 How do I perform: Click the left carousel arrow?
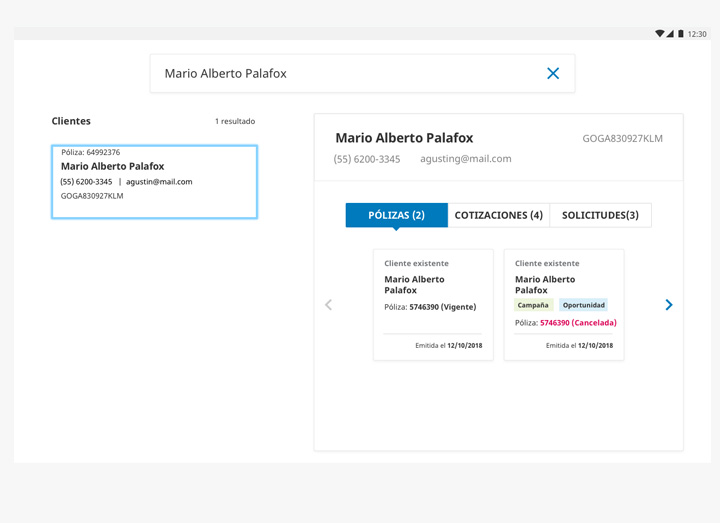coord(328,305)
